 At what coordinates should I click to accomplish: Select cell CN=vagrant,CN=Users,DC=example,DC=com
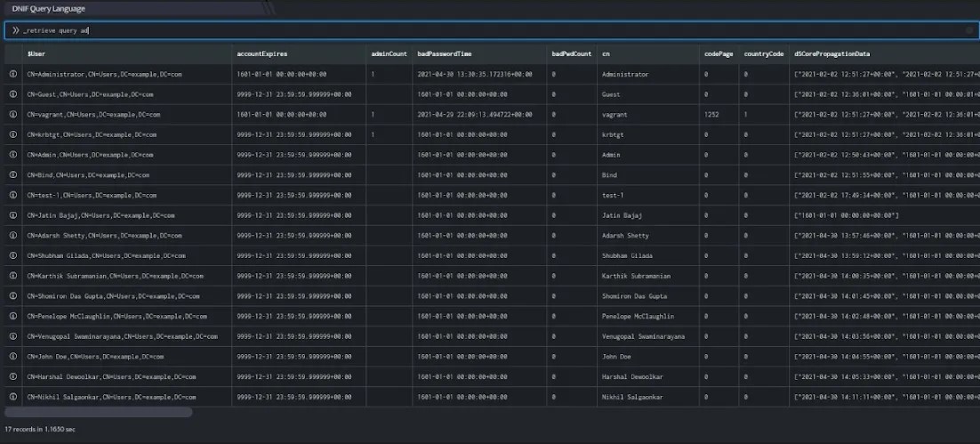tap(127, 115)
